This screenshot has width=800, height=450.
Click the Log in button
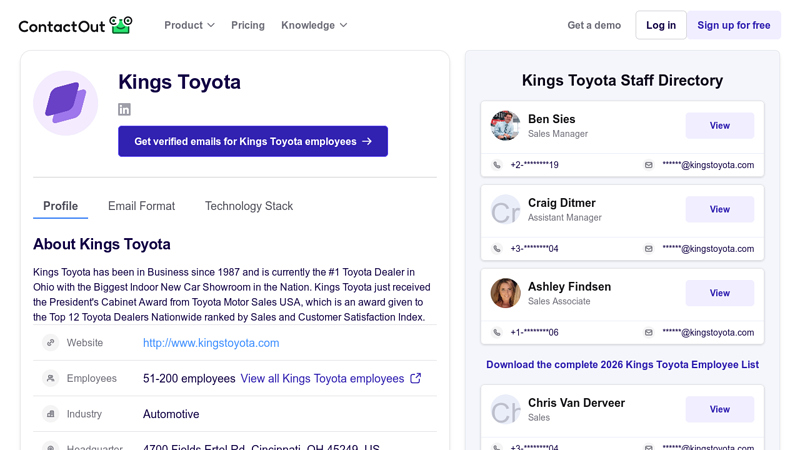[661, 25]
